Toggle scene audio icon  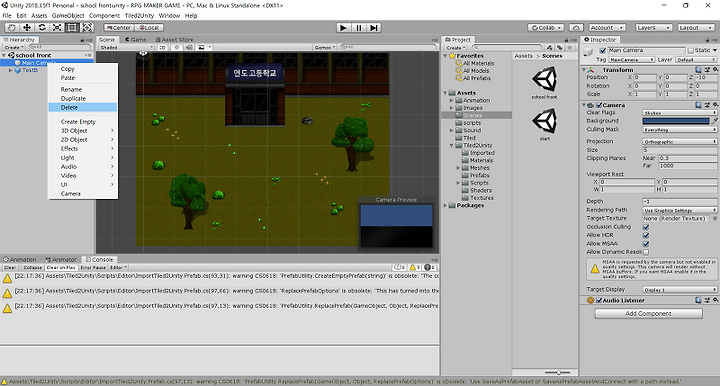[x=189, y=47]
